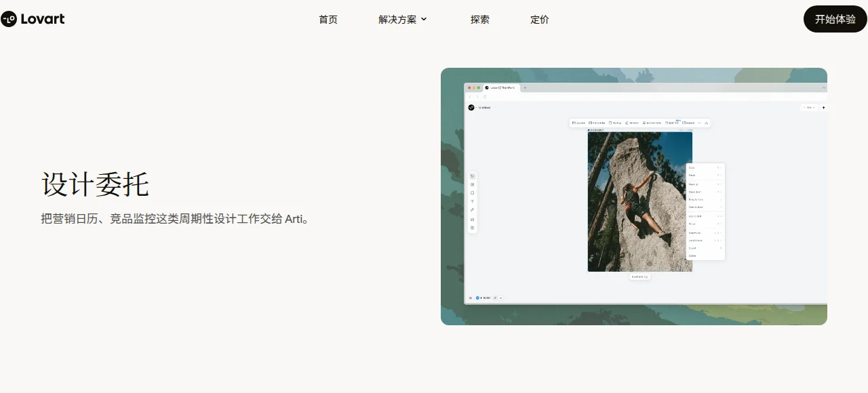The width and height of the screenshot is (868, 393).
Task: Expand the Export submenu in demo context menu
Action: click(705, 248)
